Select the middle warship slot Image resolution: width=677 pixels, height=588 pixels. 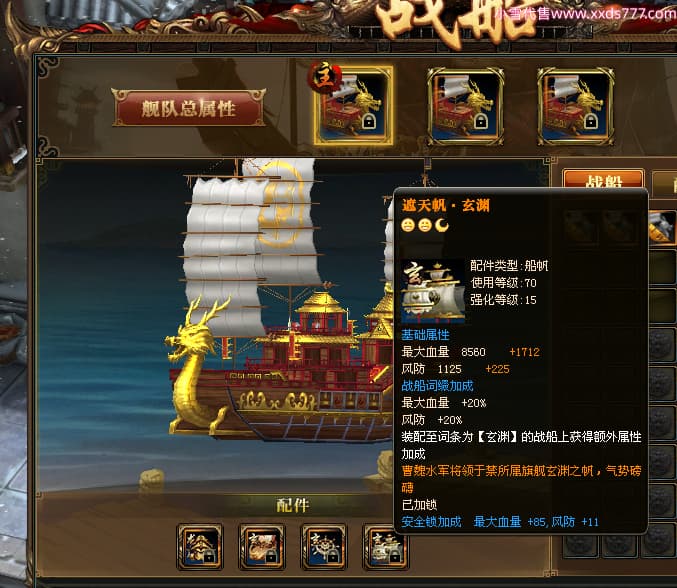465,106
